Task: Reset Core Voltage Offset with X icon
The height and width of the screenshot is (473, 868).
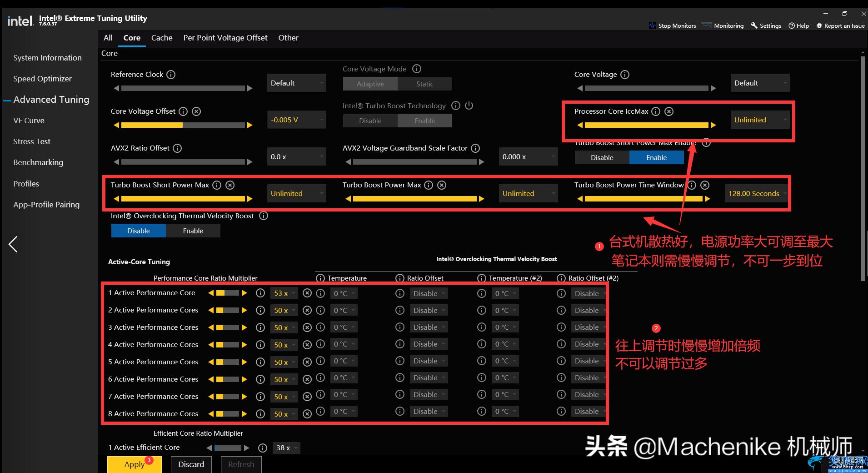Action: click(x=196, y=111)
